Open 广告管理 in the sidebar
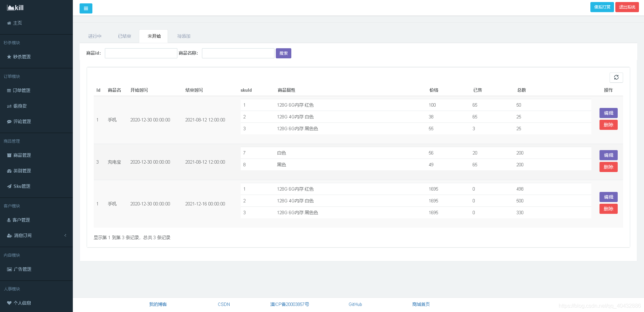The width and height of the screenshot is (644, 312). tap(20, 269)
